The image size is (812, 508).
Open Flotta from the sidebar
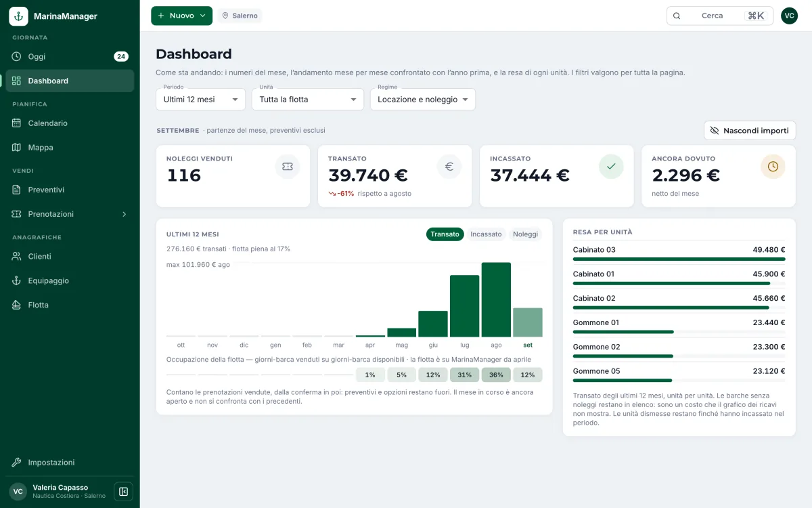coord(70,305)
